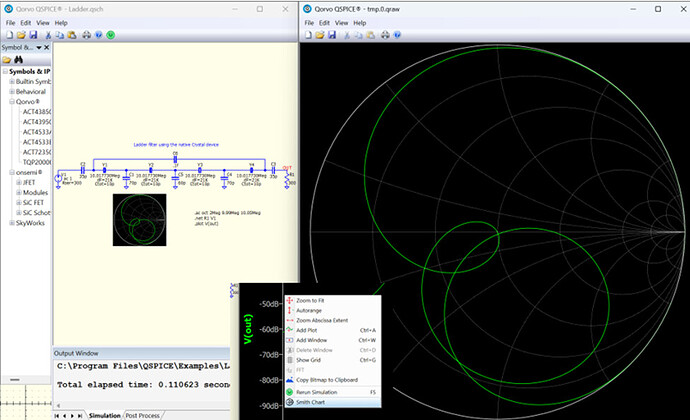This screenshot has width=690, height=420.
Task: Choose Zoom to Fit in context menu
Action: (x=333, y=300)
